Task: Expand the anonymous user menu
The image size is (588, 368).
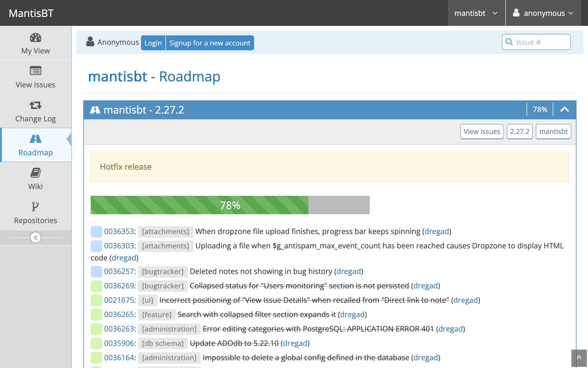Action: [543, 13]
